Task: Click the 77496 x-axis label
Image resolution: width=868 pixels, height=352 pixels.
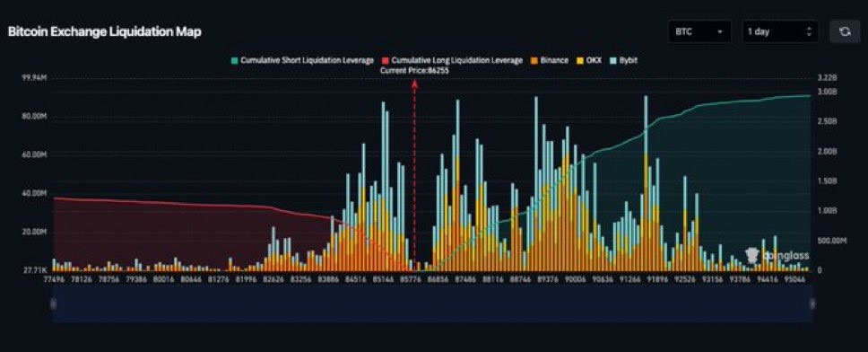Action: 53,280
